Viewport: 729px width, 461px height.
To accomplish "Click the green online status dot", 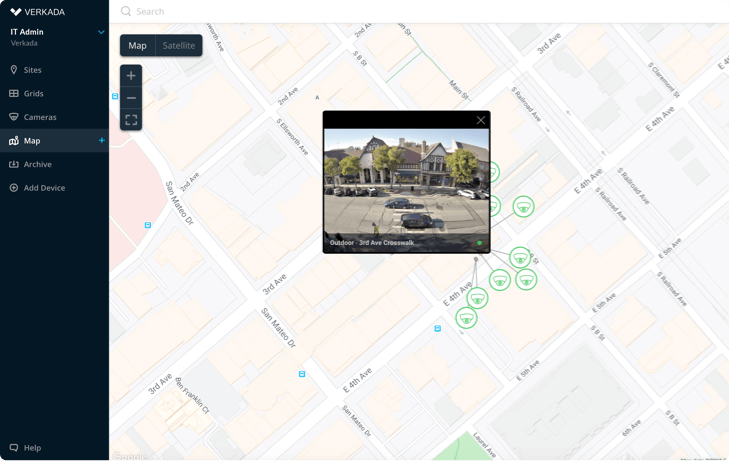I will [479, 243].
